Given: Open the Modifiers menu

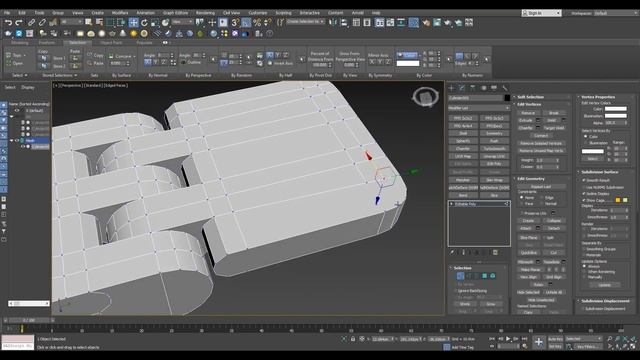Looking at the screenshot, I should 120,13.
